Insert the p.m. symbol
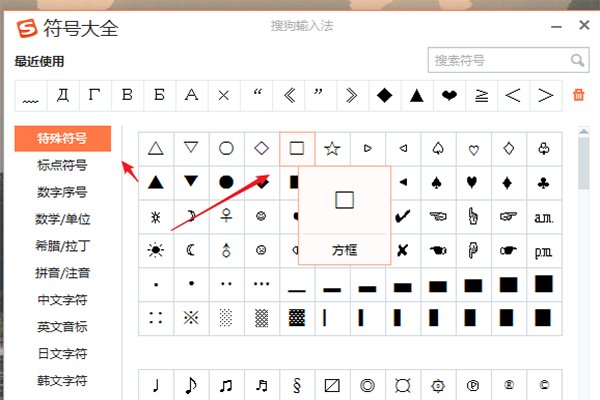Screen dimensions: 600x400 544,250
